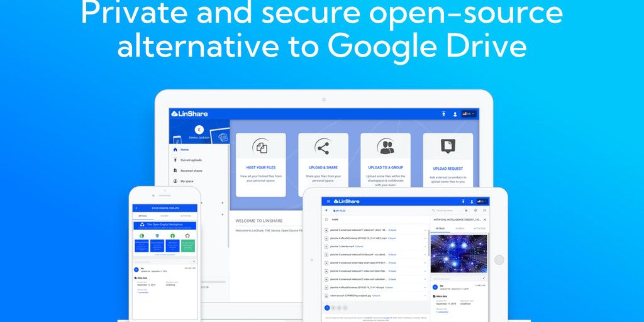This screenshot has width=644, height=322.
Task: Open the UPLOAD REQUEST card title
Action: click(x=448, y=169)
